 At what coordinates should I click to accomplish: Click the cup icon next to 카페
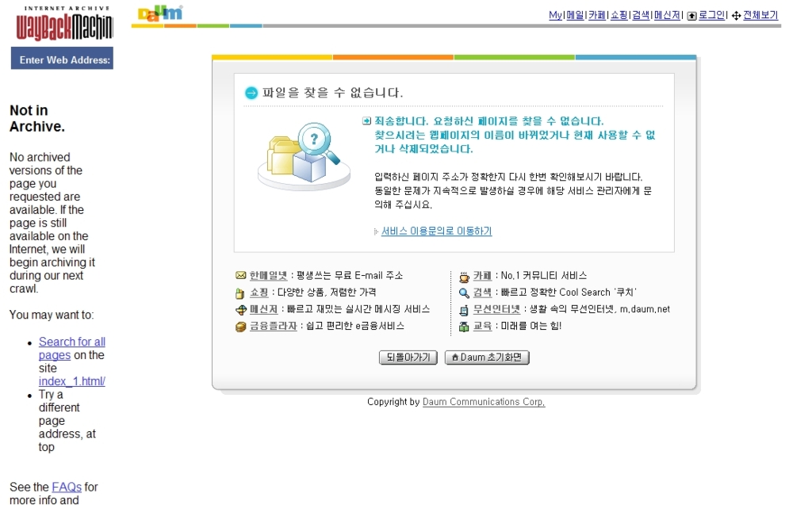464,277
